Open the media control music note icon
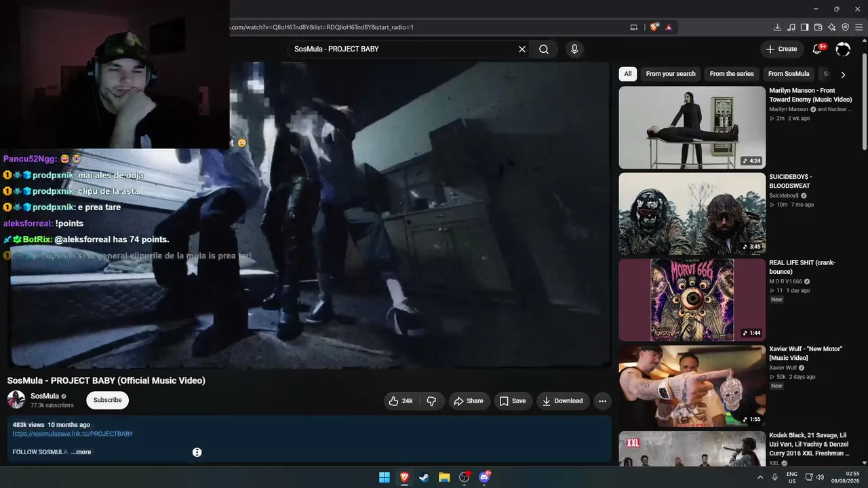Image resolution: width=868 pixels, height=488 pixels. 791,27
